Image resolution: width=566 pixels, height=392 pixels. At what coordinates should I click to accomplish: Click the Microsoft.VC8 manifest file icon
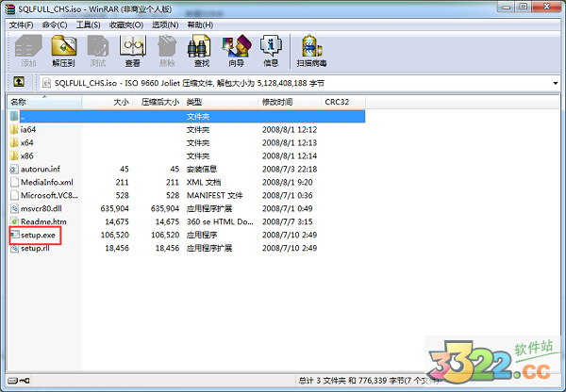[x=14, y=195]
